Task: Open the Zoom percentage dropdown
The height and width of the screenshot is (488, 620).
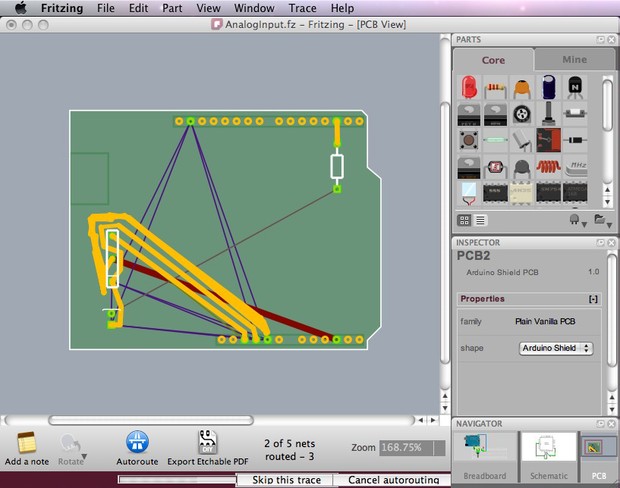Action: tap(440, 448)
